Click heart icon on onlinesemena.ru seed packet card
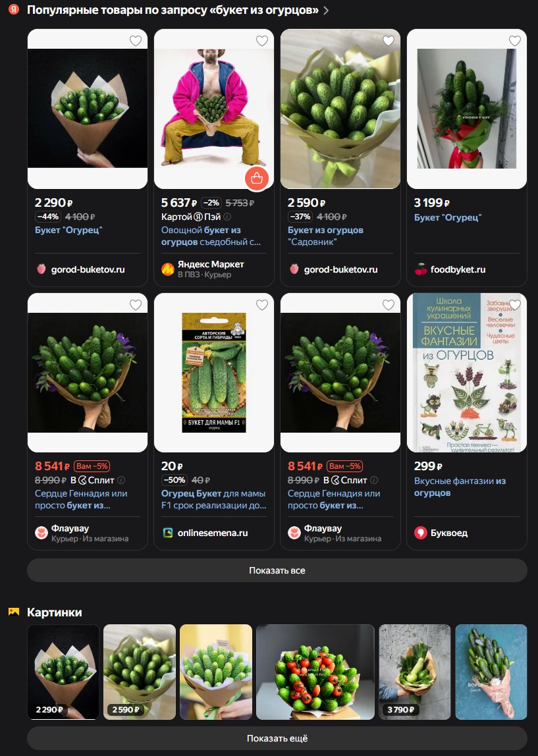Screen dimensions: 538x756 [262, 305]
